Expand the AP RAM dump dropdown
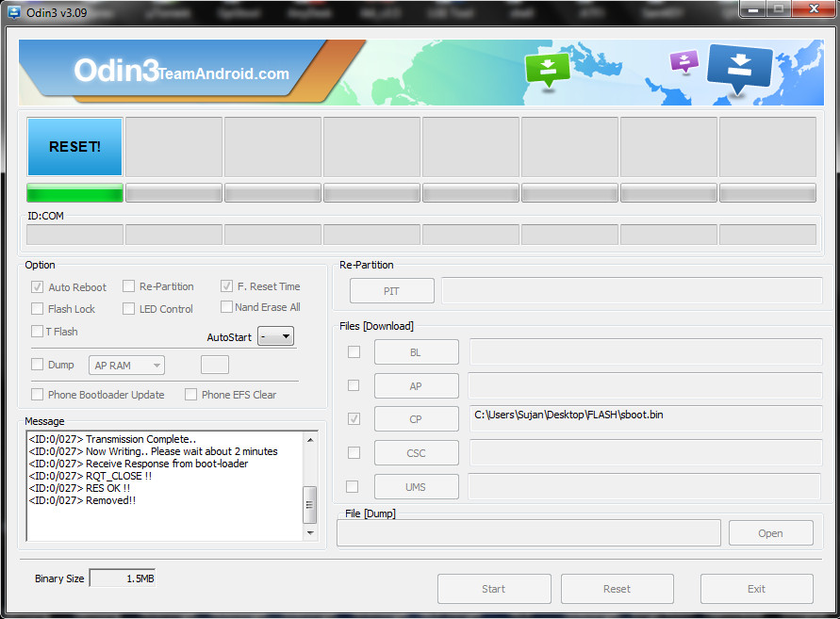840x619 pixels. (x=127, y=366)
